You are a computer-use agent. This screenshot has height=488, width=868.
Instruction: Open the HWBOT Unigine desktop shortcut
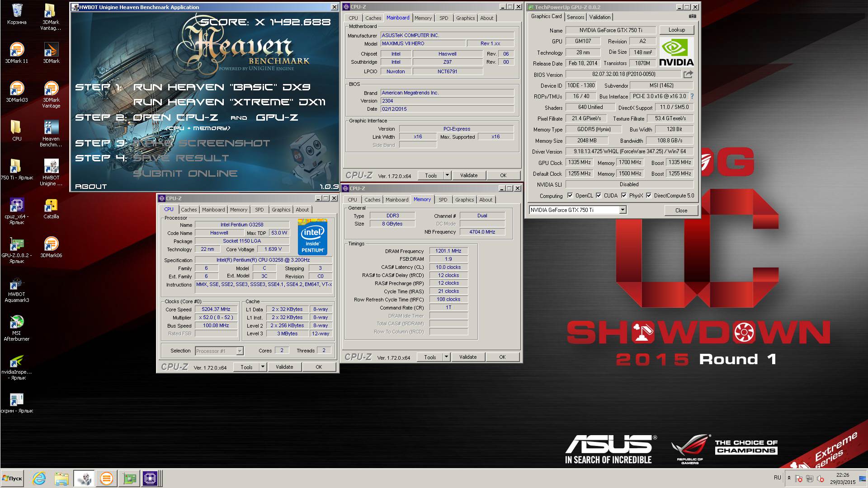[51, 172]
